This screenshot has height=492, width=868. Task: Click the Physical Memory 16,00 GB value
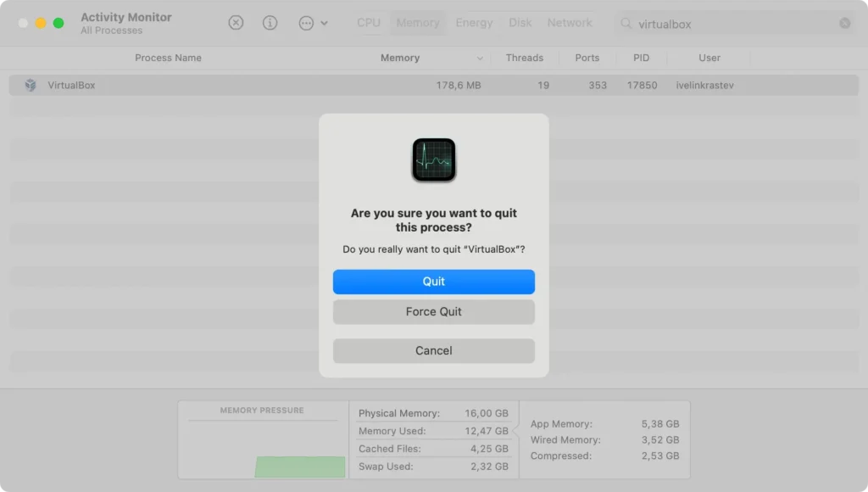click(x=486, y=413)
